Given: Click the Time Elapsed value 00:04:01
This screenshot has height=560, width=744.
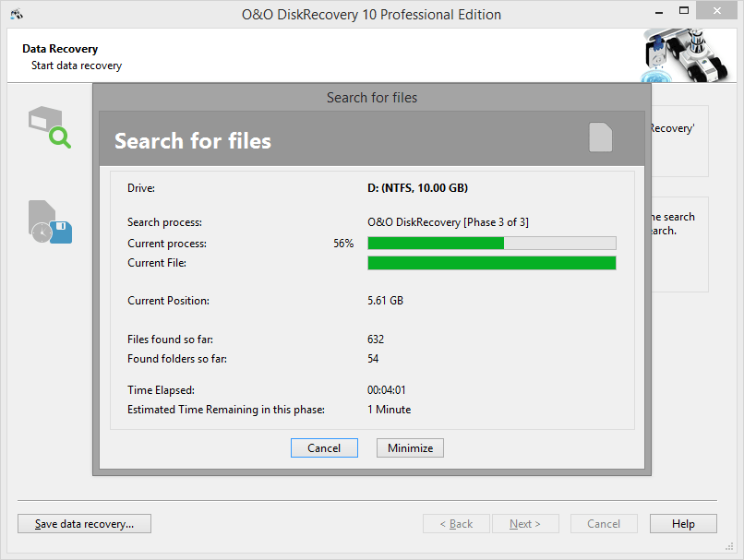Looking at the screenshot, I should coord(387,390).
